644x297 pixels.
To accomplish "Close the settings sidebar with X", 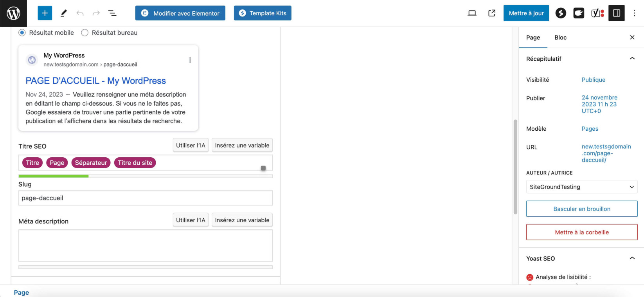I will 632,38.
